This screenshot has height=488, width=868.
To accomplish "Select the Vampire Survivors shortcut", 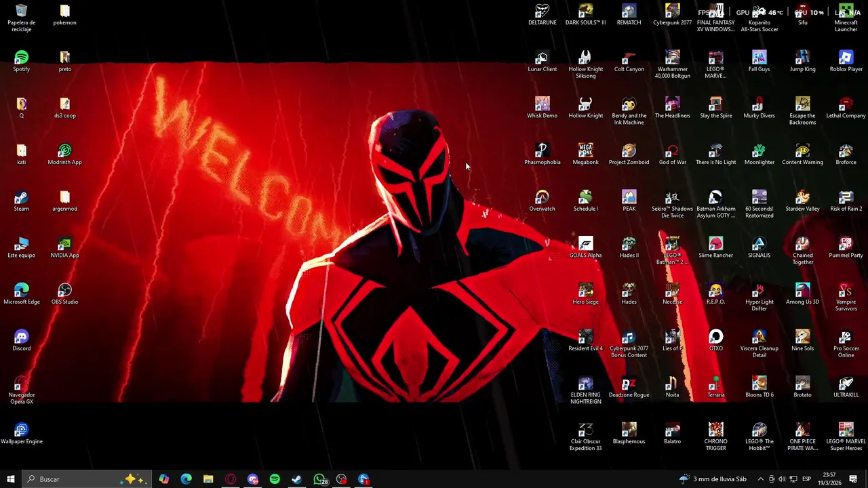I will pyautogui.click(x=846, y=297).
